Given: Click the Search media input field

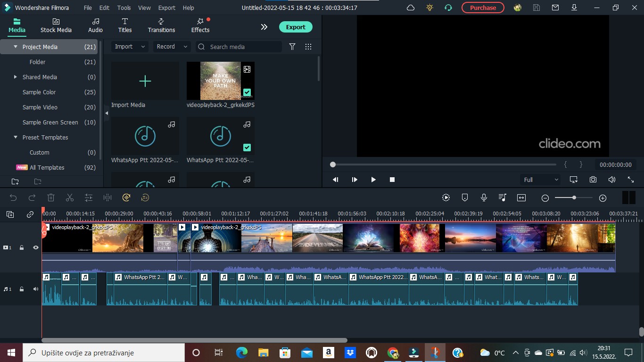Looking at the screenshot, I should pos(238,47).
